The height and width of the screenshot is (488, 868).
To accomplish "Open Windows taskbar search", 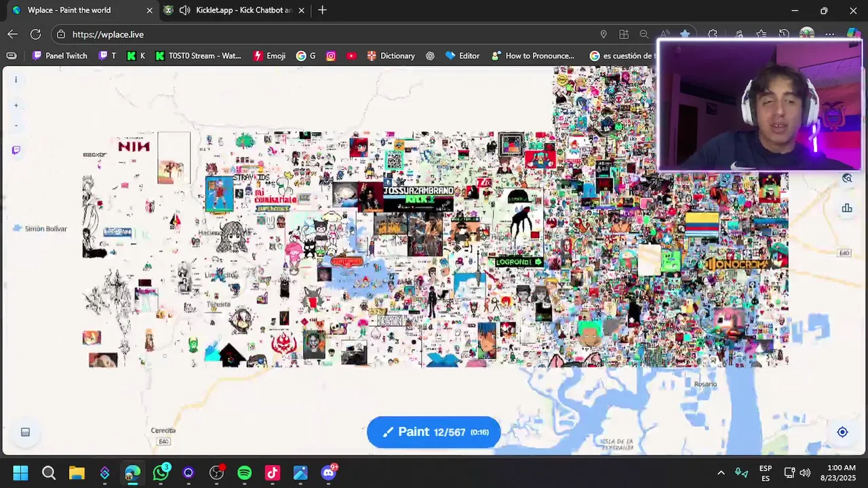I will click(x=49, y=472).
